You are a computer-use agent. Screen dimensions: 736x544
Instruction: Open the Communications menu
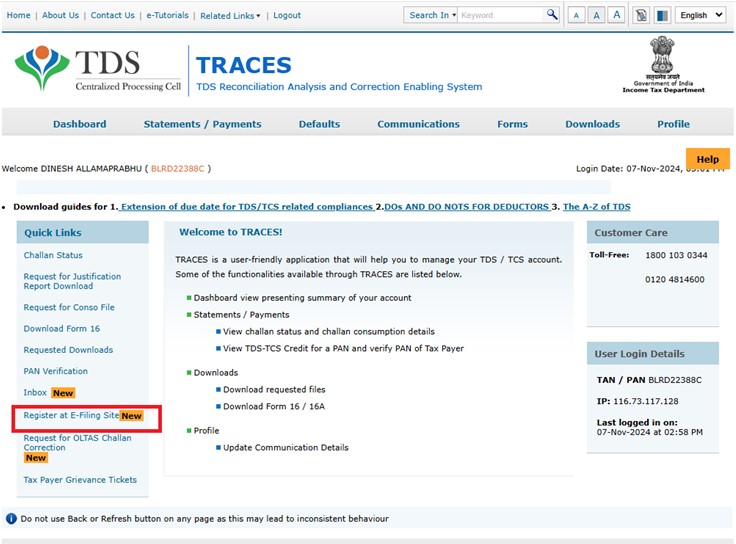tap(418, 124)
